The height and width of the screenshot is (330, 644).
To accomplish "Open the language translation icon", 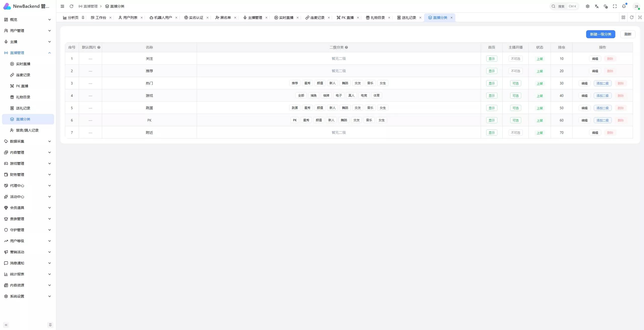I will (x=597, y=6).
